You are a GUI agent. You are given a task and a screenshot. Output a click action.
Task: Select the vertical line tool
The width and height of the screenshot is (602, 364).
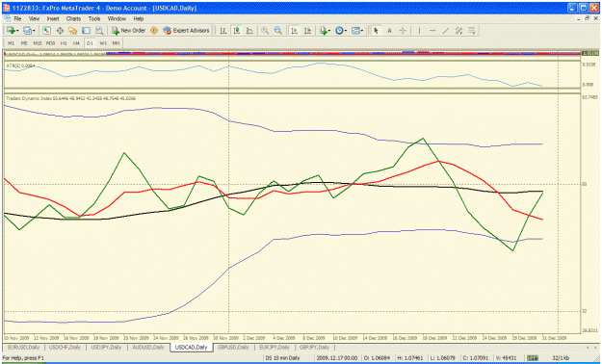coord(419,31)
